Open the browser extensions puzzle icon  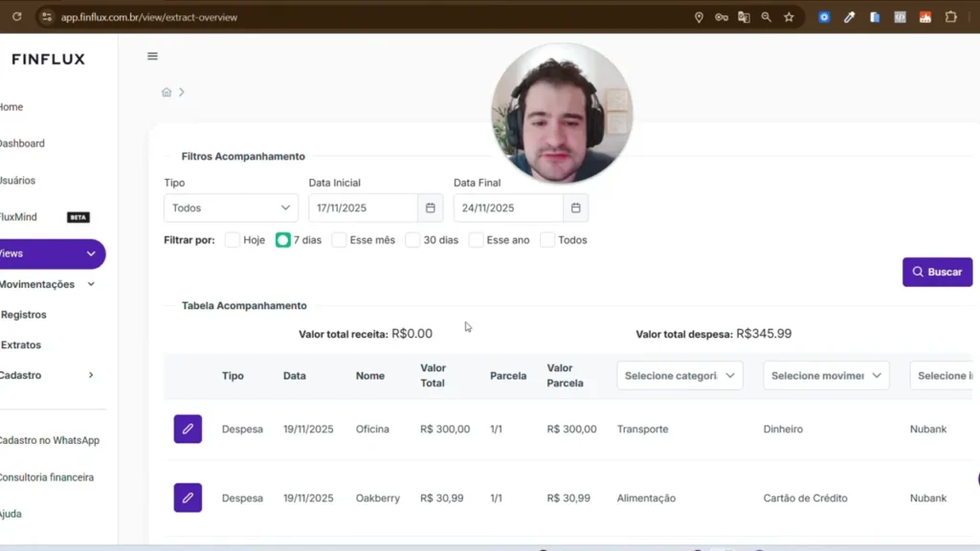948,16
